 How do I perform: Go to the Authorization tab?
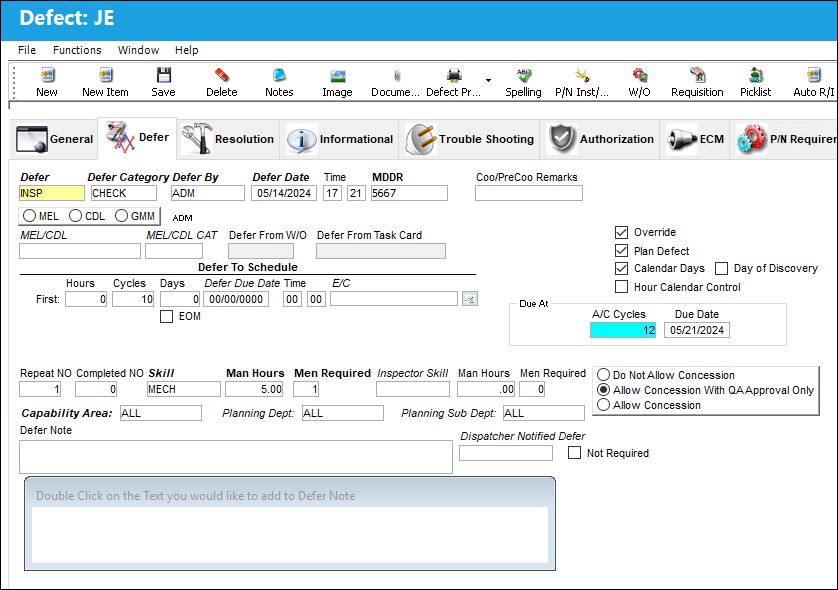601,139
